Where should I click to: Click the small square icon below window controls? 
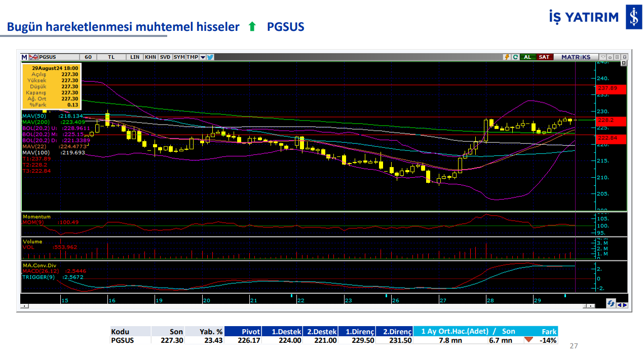pyautogui.click(x=623, y=63)
